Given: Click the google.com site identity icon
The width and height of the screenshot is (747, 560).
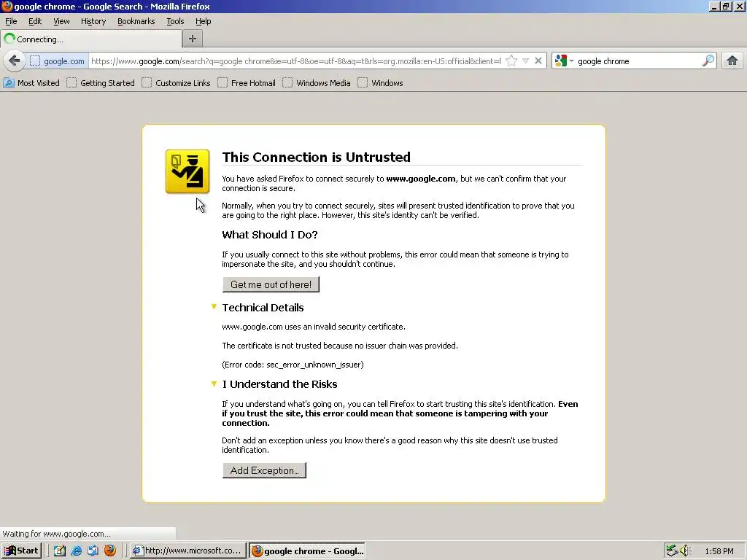Looking at the screenshot, I should click(57, 61).
